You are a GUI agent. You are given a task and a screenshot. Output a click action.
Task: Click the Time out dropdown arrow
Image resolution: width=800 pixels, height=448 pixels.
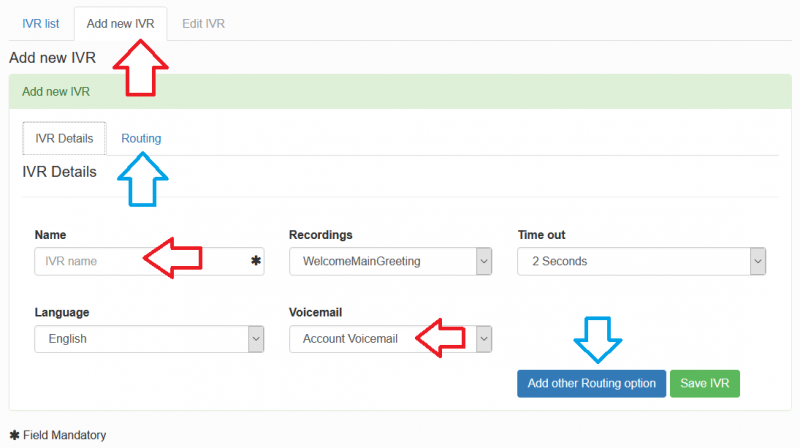pos(758,261)
